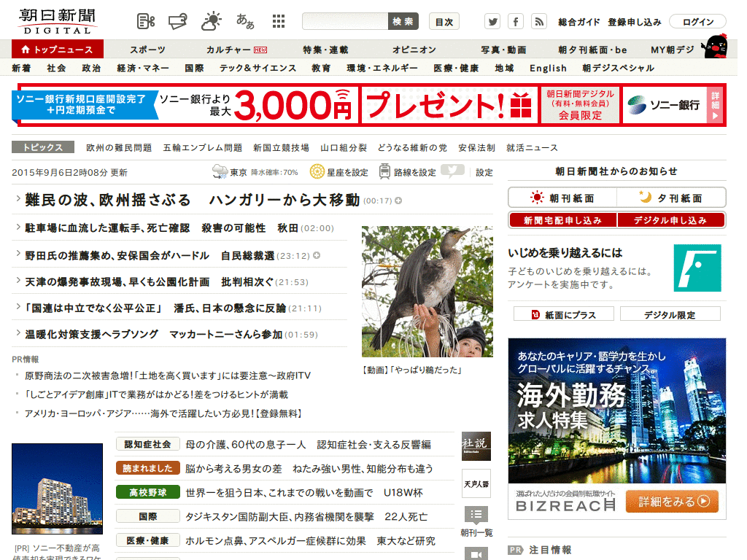Open the 欧州の難民問題 topic link
This screenshot has height=560, width=747.
pos(119,147)
